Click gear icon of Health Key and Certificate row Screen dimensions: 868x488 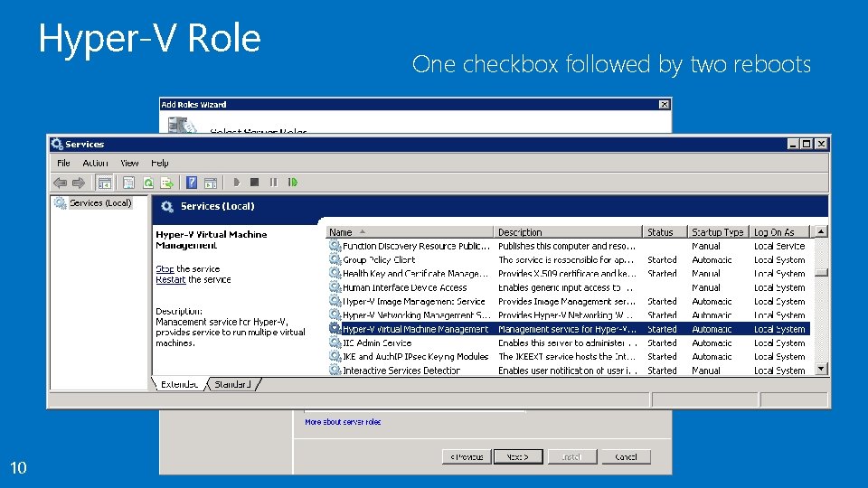(335, 273)
